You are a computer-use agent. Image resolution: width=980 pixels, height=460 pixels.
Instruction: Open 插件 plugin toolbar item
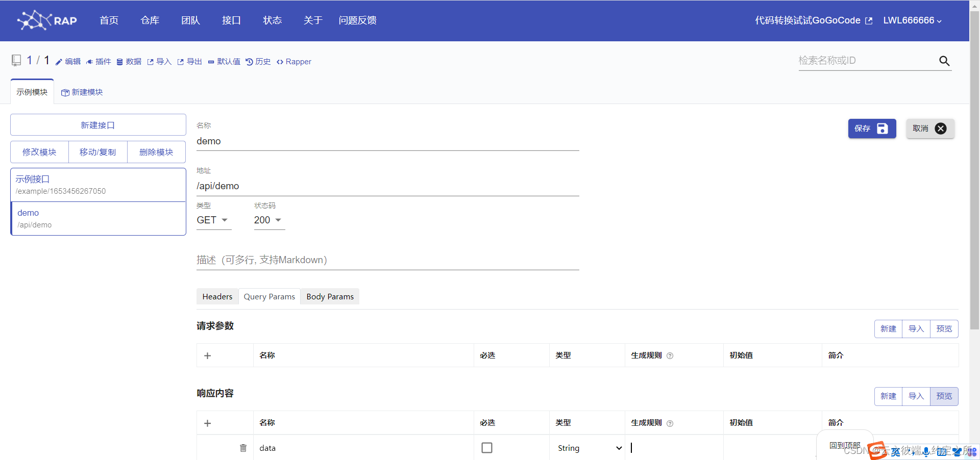[x=99, y=62]
